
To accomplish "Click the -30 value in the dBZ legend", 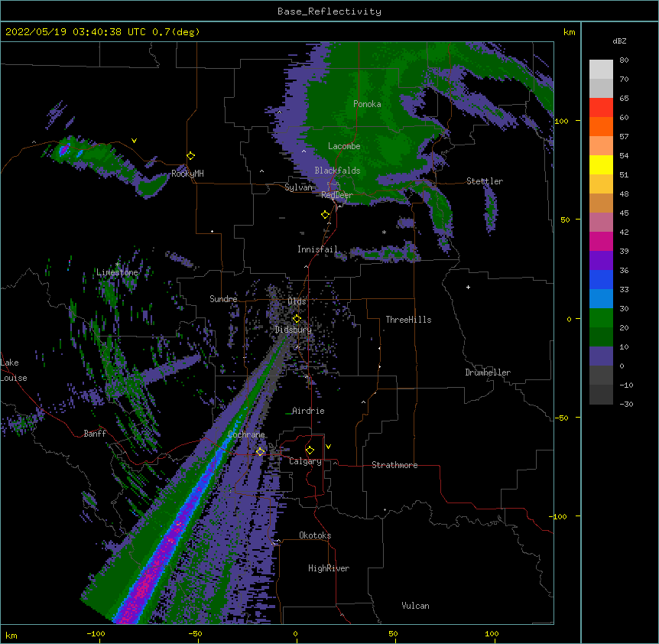I will [x=626, y=404].
